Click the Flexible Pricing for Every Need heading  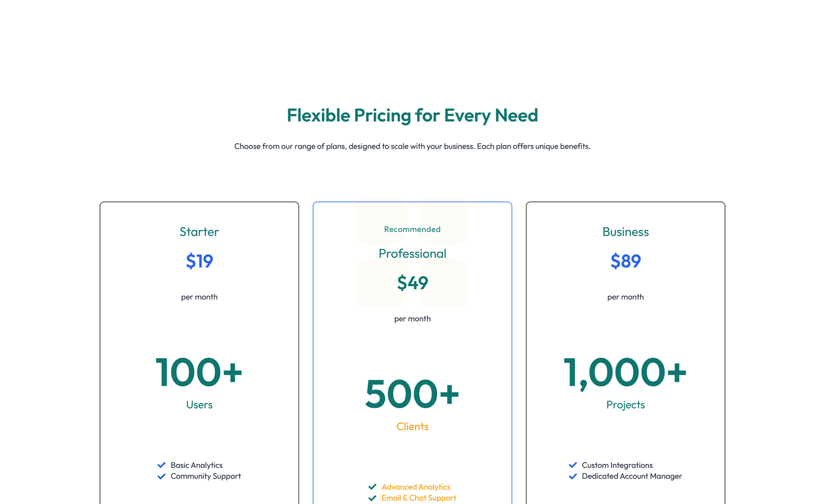[x=412, y=115]
